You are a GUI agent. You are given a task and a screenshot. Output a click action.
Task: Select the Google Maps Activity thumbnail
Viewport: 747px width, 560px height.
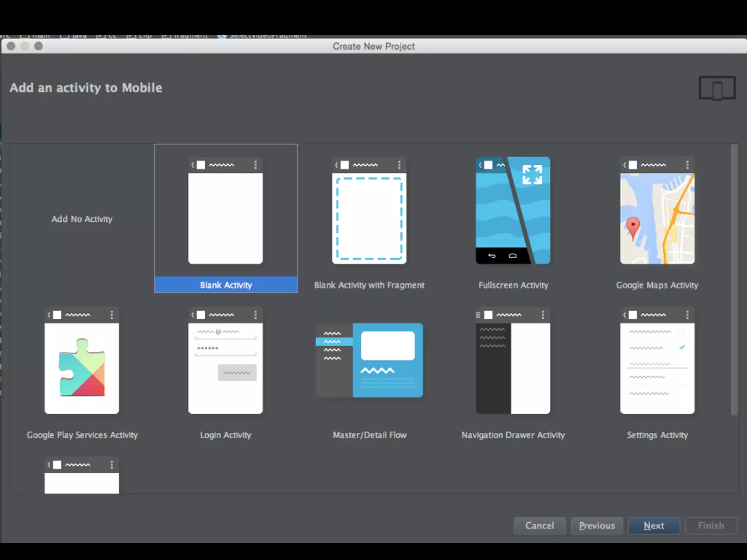pyautogui.click(x=657, y=211)
